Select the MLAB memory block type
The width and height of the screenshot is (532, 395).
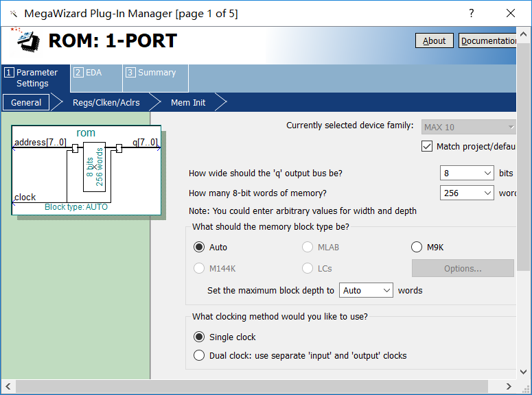tap(308, 247)
